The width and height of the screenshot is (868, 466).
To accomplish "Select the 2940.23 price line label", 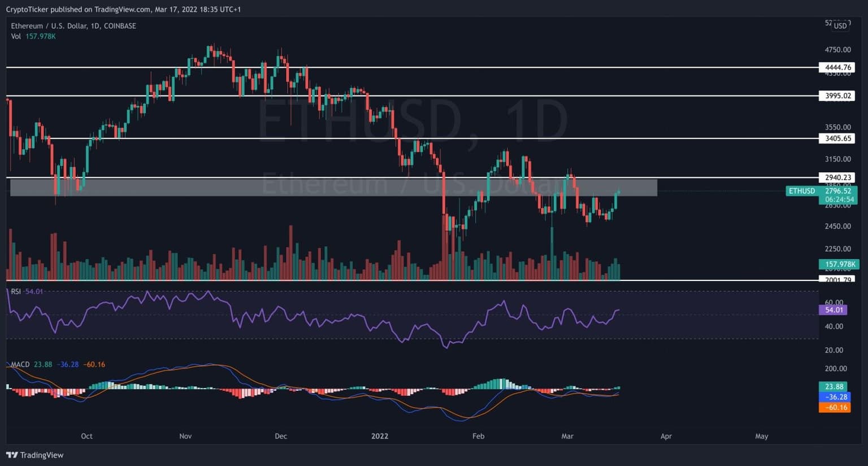I will 837,178.
